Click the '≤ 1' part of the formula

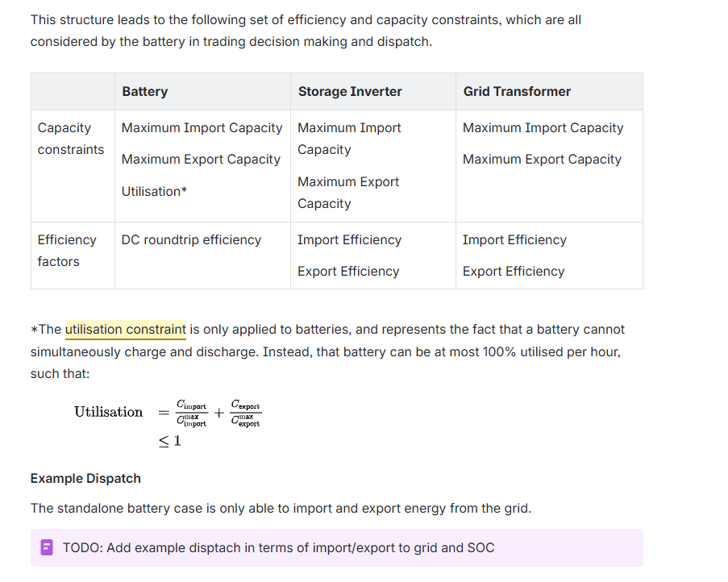[x=170, y=441]
